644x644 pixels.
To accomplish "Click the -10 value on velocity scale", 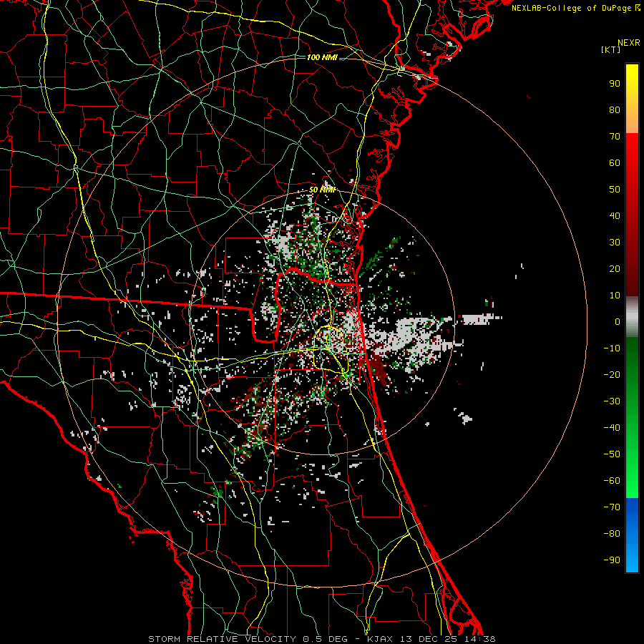I will (612, 348).
